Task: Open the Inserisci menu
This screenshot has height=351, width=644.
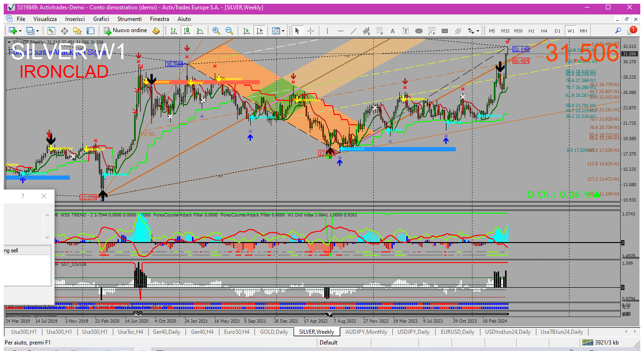Action: (75, 19)
